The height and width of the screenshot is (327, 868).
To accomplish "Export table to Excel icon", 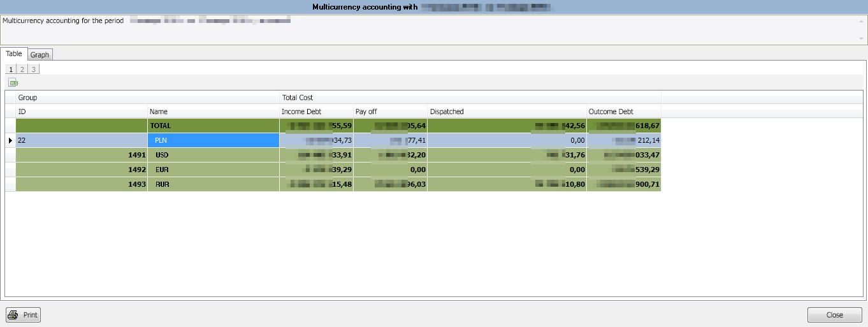I will [x=13, y=82].
